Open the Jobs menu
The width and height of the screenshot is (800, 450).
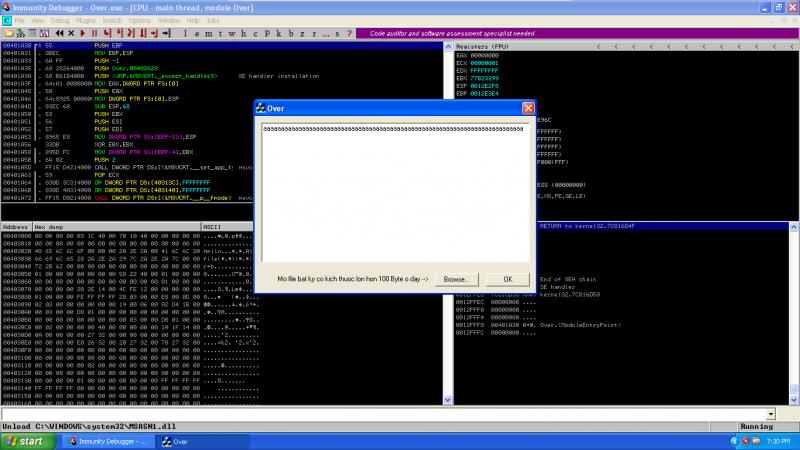(x=213, y=20)
